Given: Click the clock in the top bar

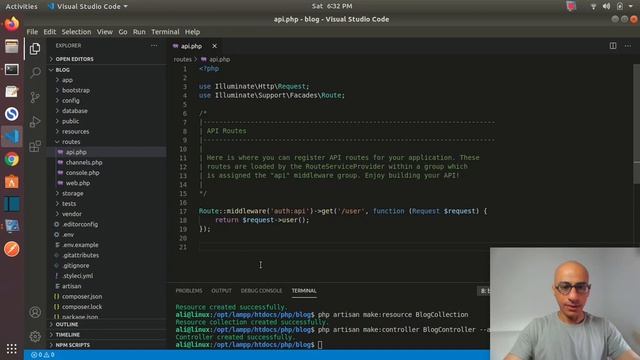Looking at the screenshot, I should click(332, 6).
